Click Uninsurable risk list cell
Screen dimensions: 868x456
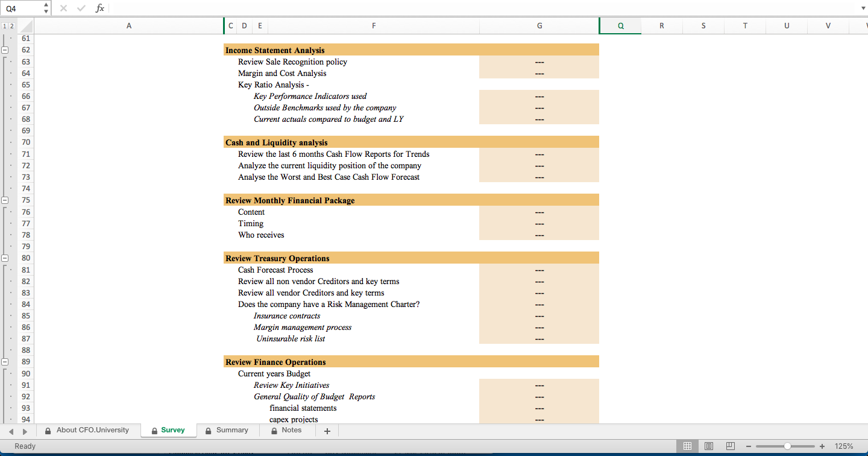291,338
